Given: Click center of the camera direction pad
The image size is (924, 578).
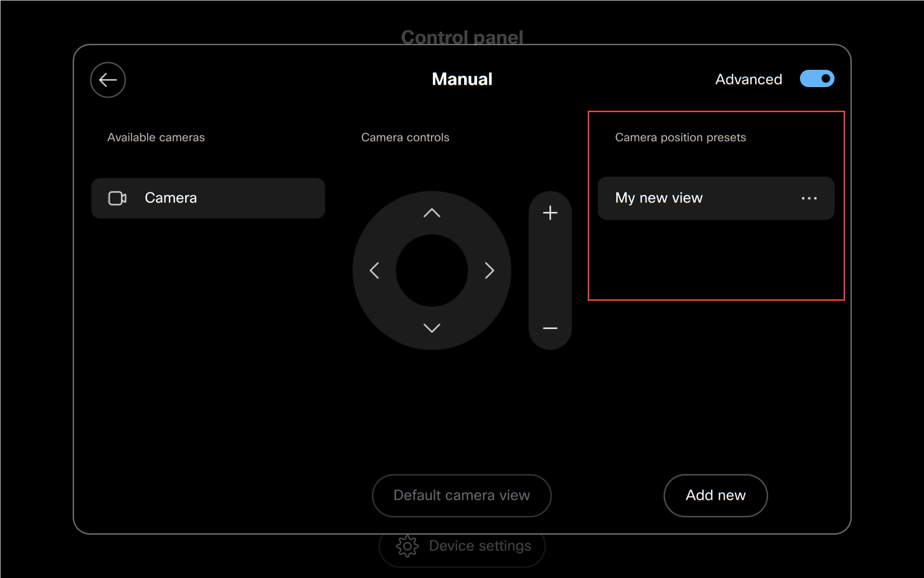Looking at the screenshot, I should [x=431, y=270].
